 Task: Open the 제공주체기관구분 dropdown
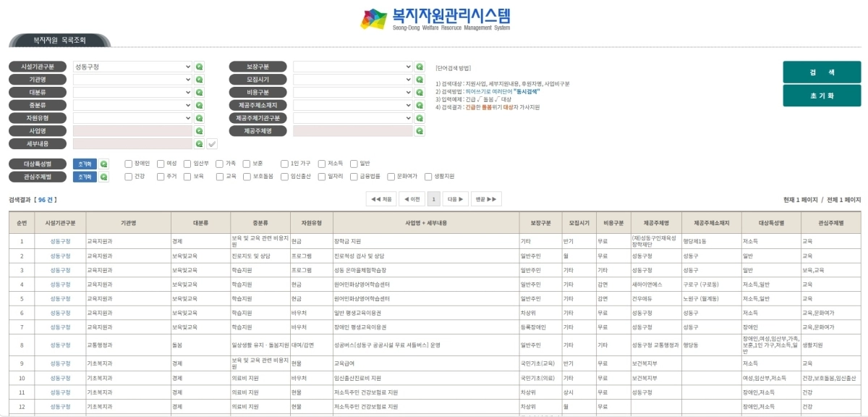point(353,118)
